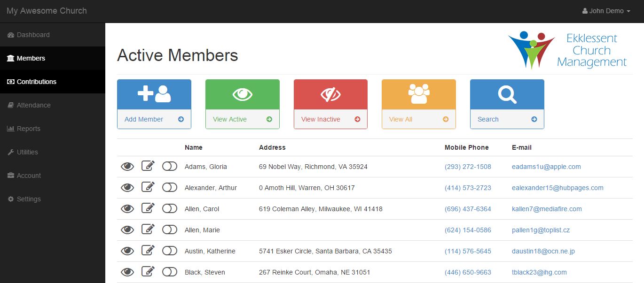Screen dimensions: 644x283
Task: Open Attendance in the sidebar
Action: pyautogui.click(x=53, y=105)
